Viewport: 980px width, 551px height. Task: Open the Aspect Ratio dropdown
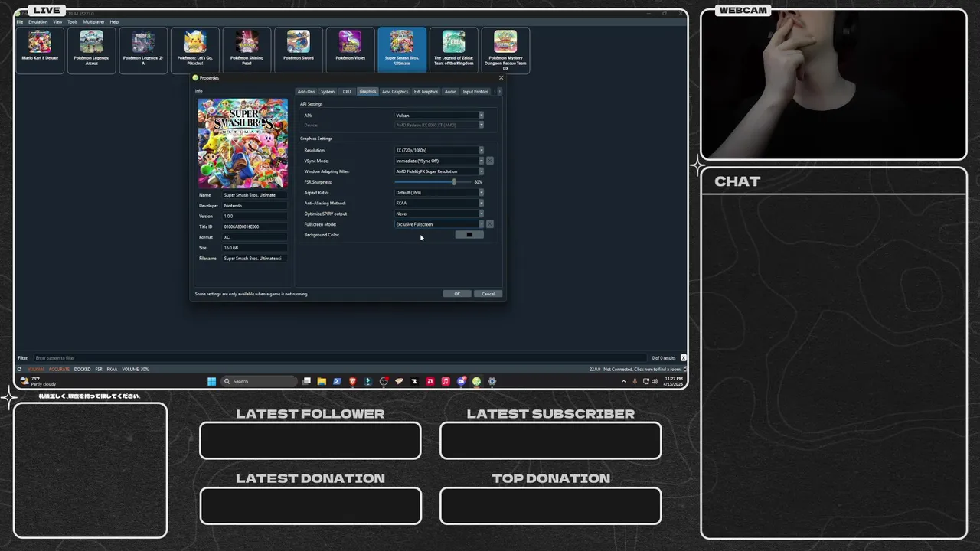tap(439, 193)
